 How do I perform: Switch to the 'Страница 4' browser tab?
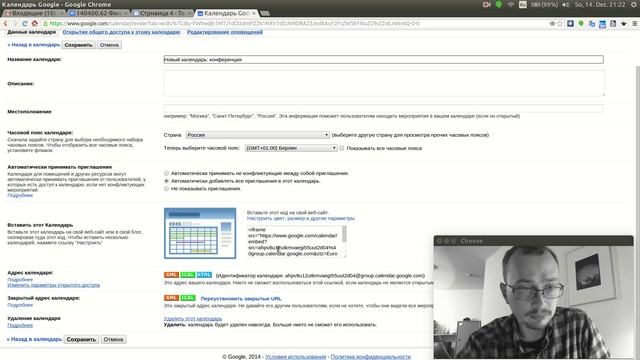163,13
